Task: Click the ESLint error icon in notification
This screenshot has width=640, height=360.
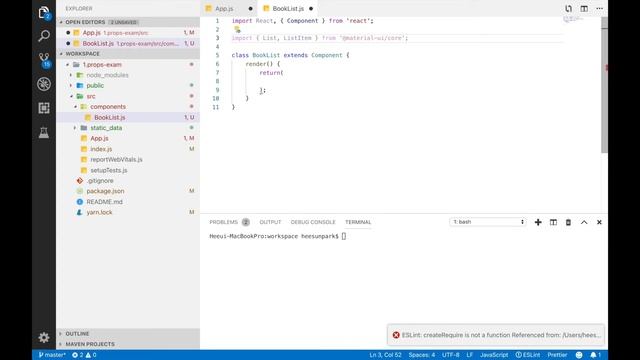Action: pos(396,335)
